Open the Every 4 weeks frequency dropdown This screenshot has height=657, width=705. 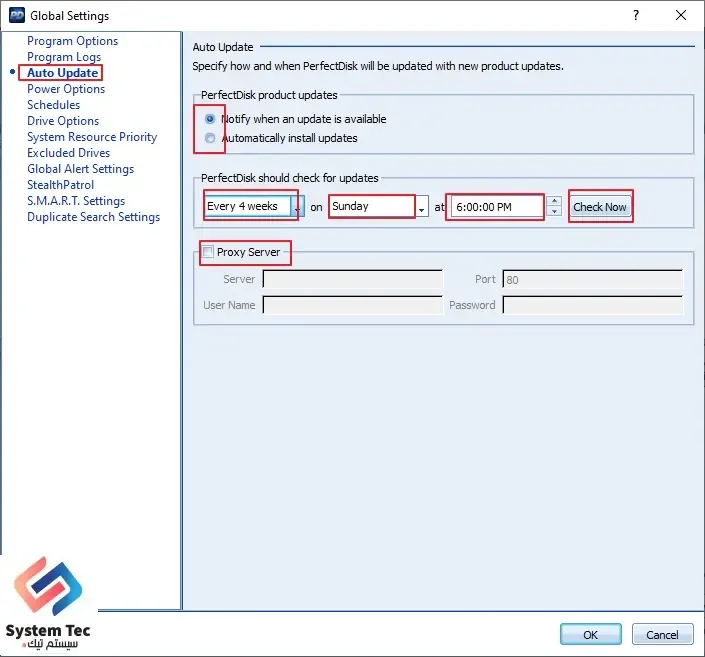point(254,206)
